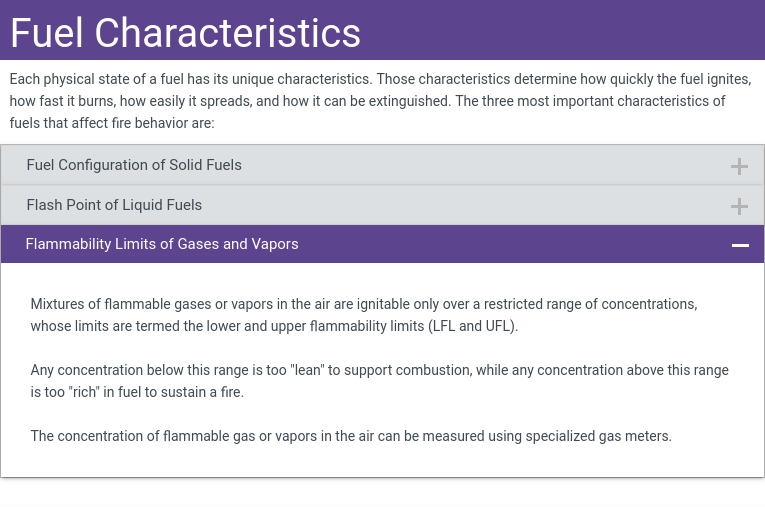Click the Fuel Characteristics page title
The image size is (765, 507).
(x=185, y=33)
